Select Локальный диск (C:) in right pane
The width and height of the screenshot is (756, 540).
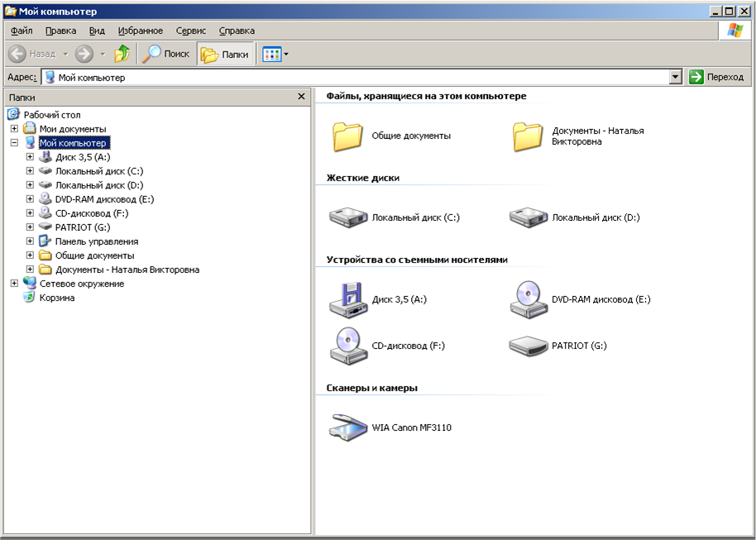click(x=348, y=217)
